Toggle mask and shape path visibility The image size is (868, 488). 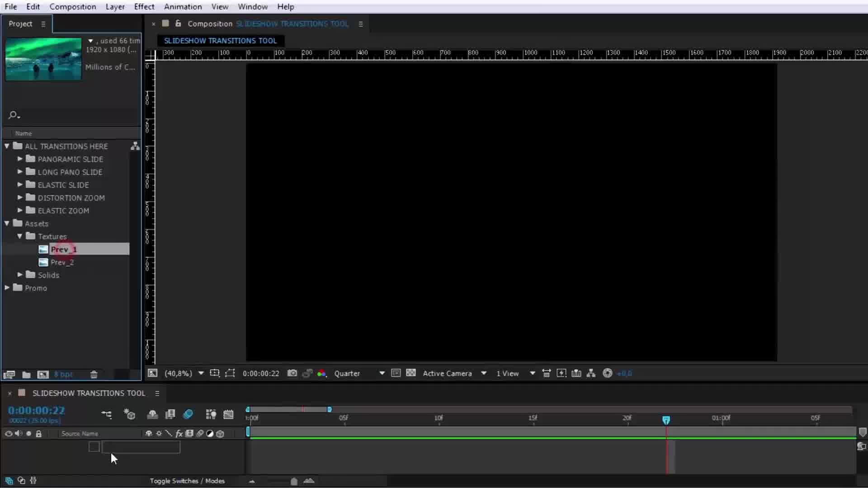click(x=230, y=373)
